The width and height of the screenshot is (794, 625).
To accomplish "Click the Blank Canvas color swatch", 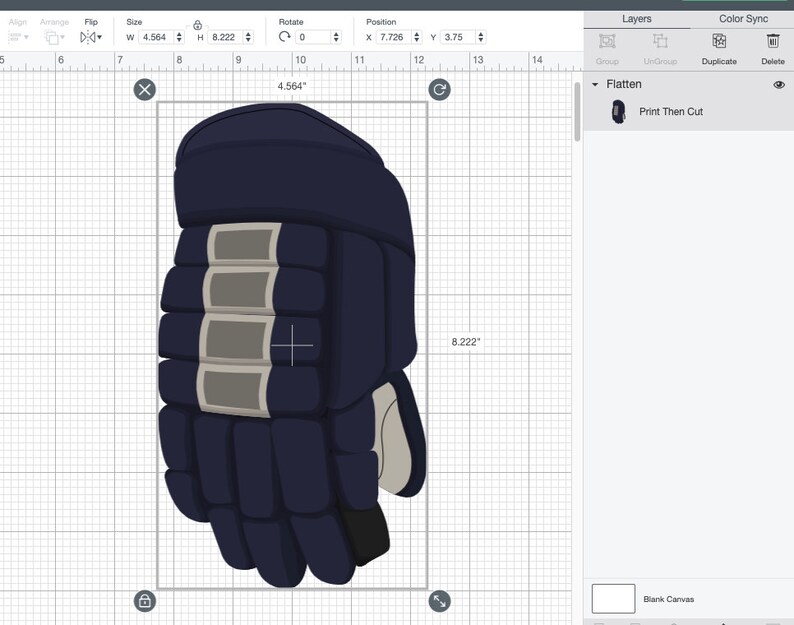I will click(x=613, y=599).
